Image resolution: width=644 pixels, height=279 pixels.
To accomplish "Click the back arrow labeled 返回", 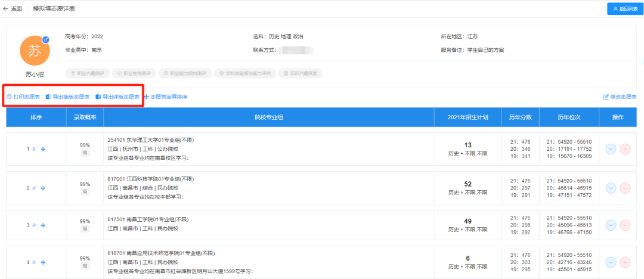I will click(13, 9).
